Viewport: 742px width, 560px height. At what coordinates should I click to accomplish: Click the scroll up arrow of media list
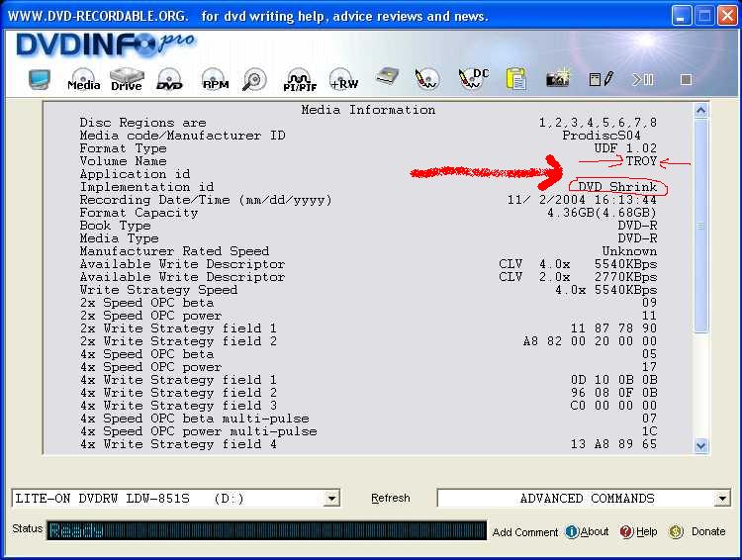coord(700,111)
